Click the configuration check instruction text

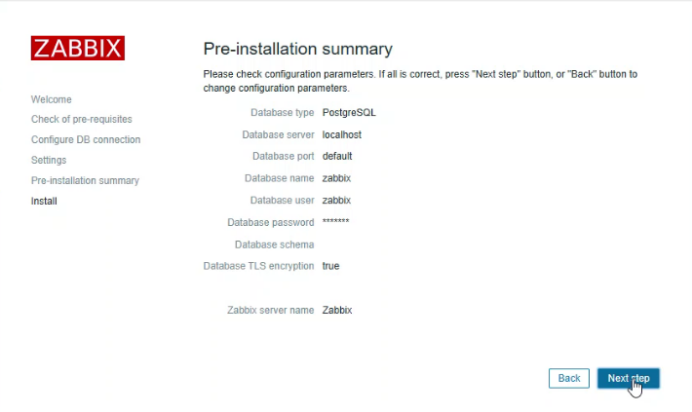(x=420, y=81)
